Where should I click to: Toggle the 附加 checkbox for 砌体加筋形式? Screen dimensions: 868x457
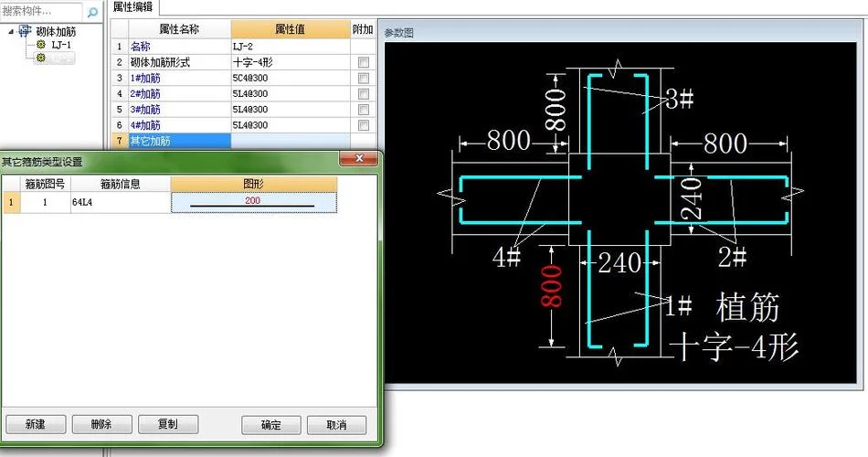point(363,62)
